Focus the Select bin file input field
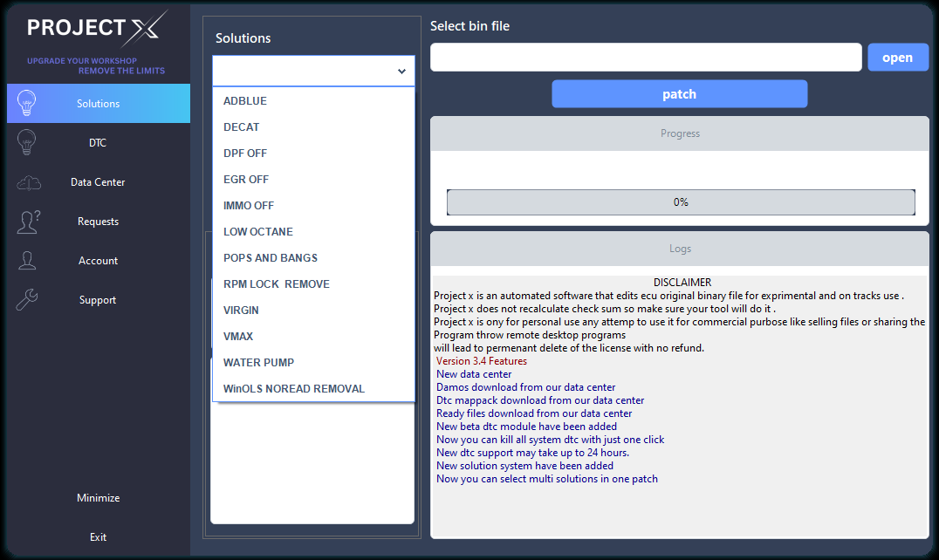 click(646, 58)
